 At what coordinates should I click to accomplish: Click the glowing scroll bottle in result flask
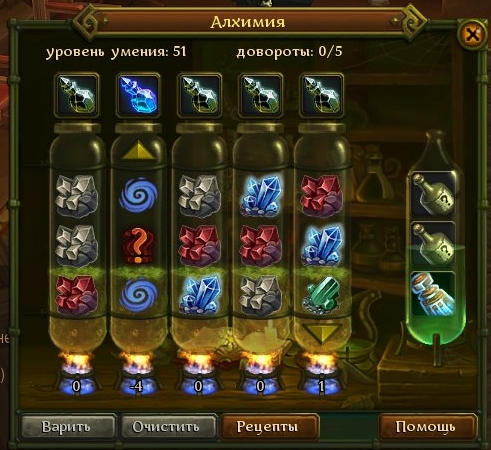click(x=433, y=294)
